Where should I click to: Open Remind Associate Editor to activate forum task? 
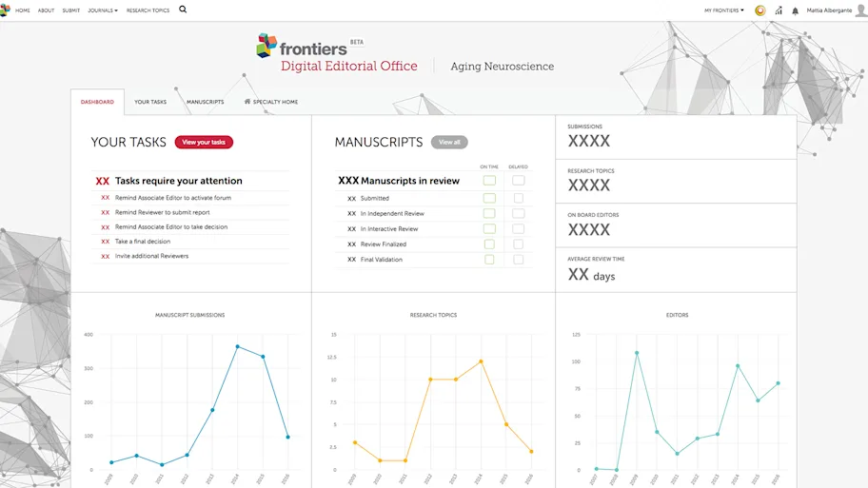tap(173, 198)
